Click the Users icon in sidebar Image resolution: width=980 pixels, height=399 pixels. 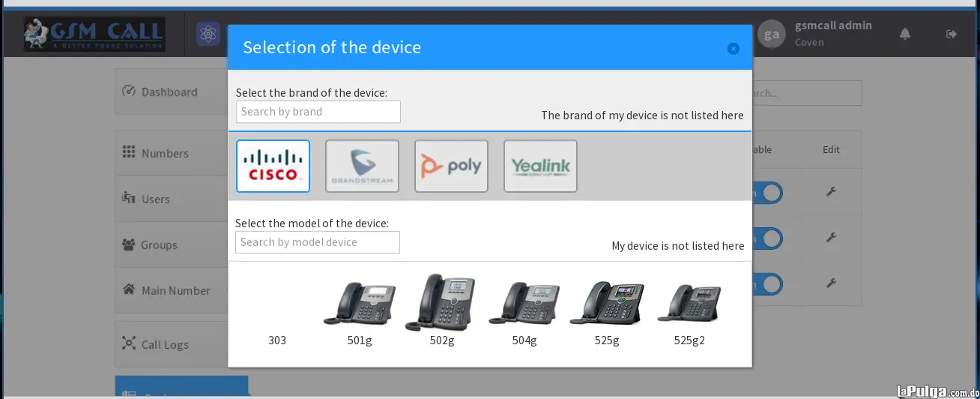[128, 198]
